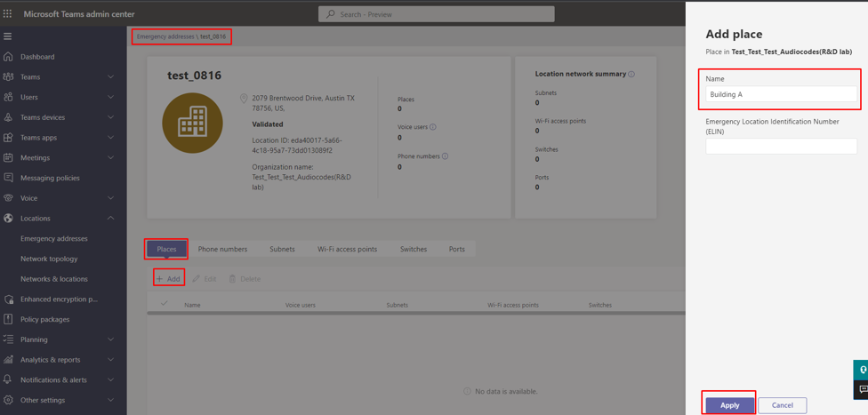Click Cancel in Add place panel

tap(783, 405)
